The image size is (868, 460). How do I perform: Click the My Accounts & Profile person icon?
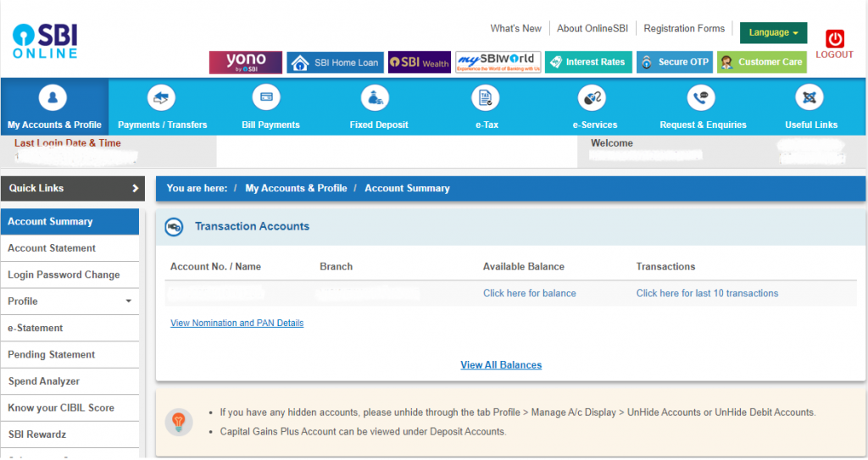pyautogui.click(x=53, y=98)
